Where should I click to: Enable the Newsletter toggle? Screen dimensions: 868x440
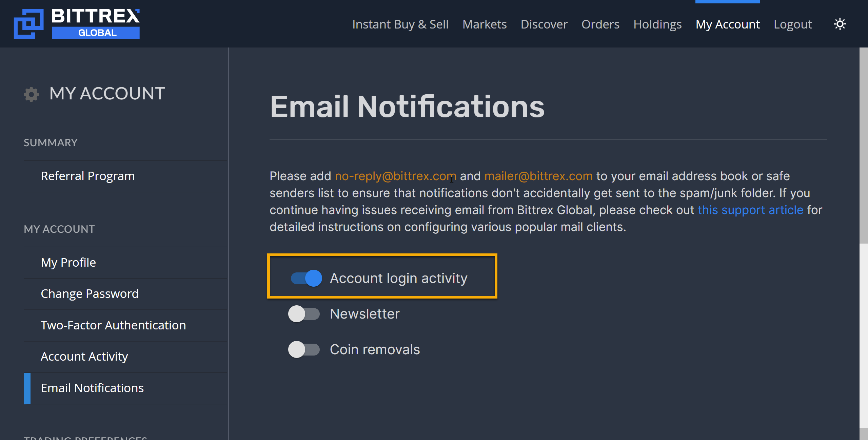click(x=304, y=314)
